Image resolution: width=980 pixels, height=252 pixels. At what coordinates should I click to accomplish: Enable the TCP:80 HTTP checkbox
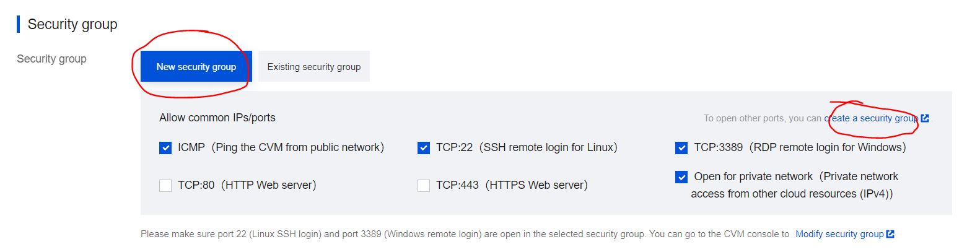[x=165, y=186]
